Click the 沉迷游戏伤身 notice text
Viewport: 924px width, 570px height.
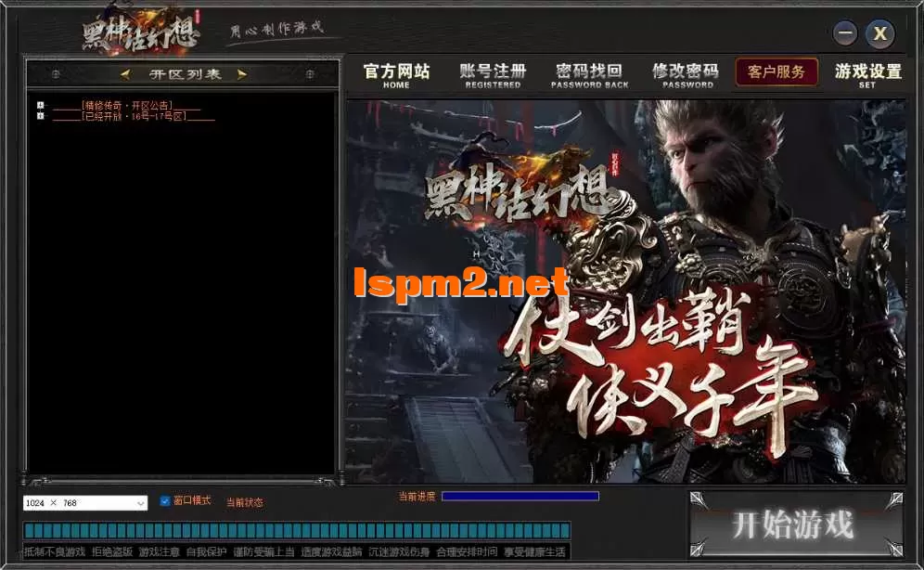click(x=399, y=551)
